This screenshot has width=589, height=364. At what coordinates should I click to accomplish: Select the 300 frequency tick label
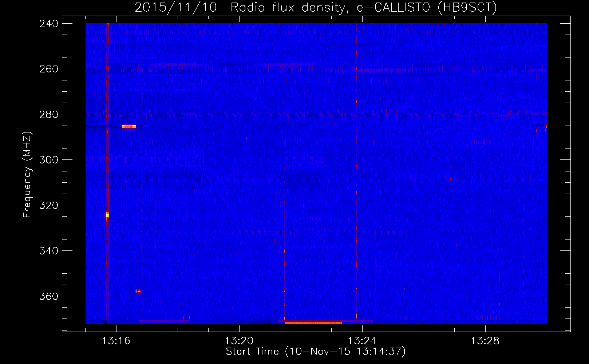point(49,160)
